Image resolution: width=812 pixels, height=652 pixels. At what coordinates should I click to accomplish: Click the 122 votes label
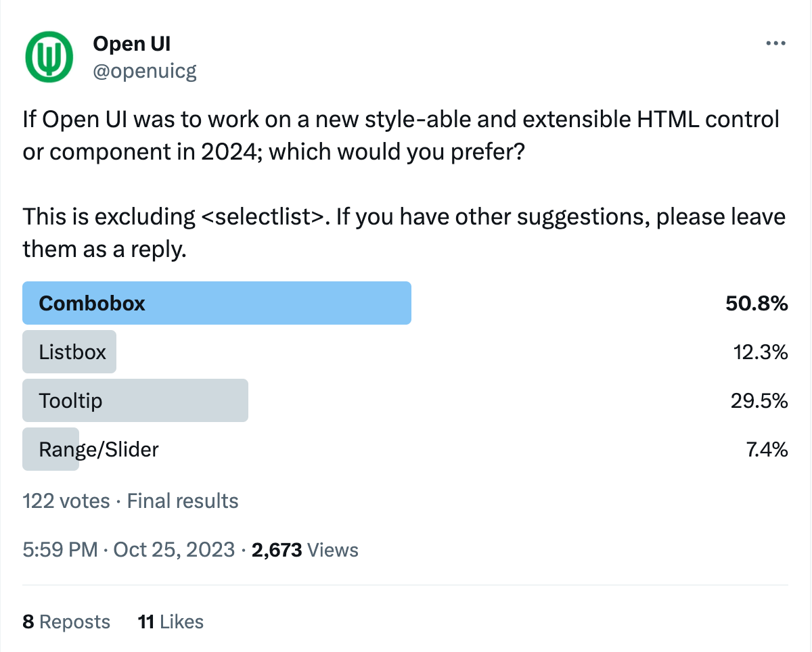pyautogui.click(x=66, y=500)
